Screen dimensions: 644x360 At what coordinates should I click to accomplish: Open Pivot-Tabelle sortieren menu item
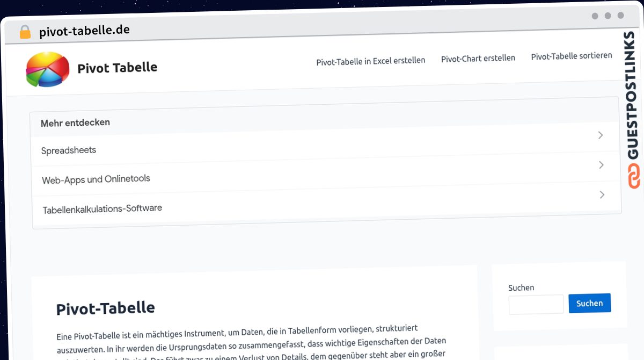click(572, 56)
